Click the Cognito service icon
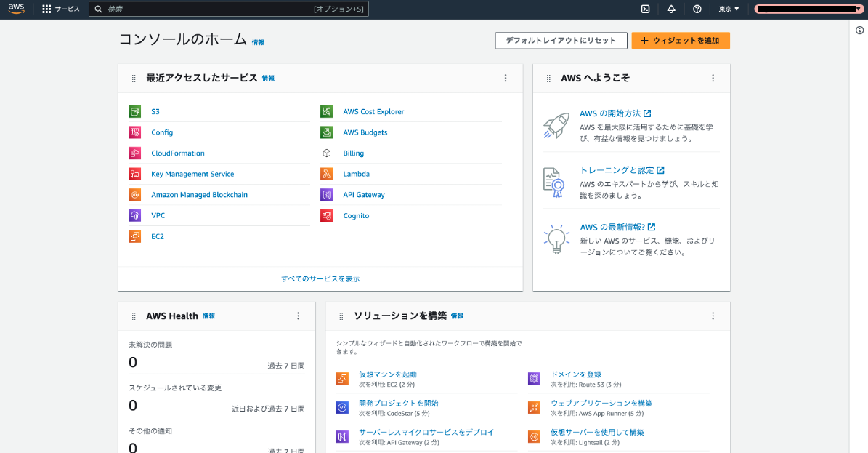Screen dimensions: 868x453 (327, 216)
